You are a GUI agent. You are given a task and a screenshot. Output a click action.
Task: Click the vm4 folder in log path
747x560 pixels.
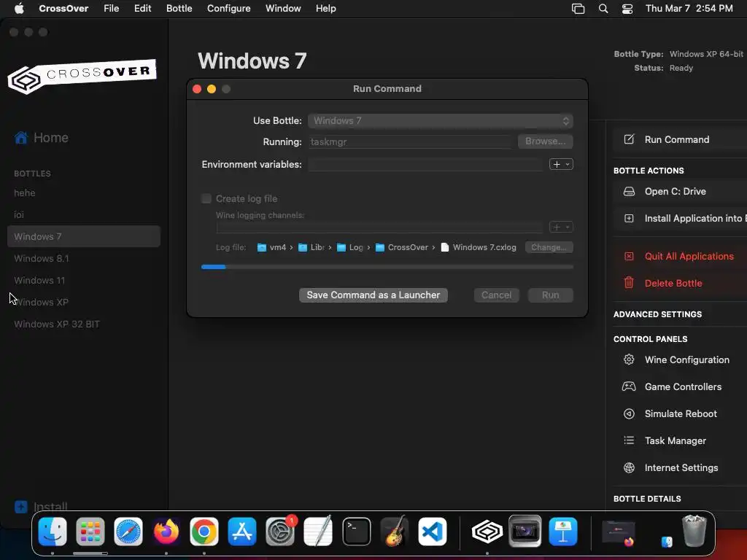271,248
